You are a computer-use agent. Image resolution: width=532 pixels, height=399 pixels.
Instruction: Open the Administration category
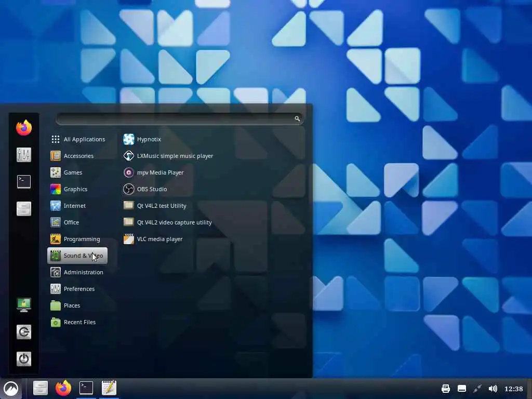pyautogui.click(x=78, y=272)
